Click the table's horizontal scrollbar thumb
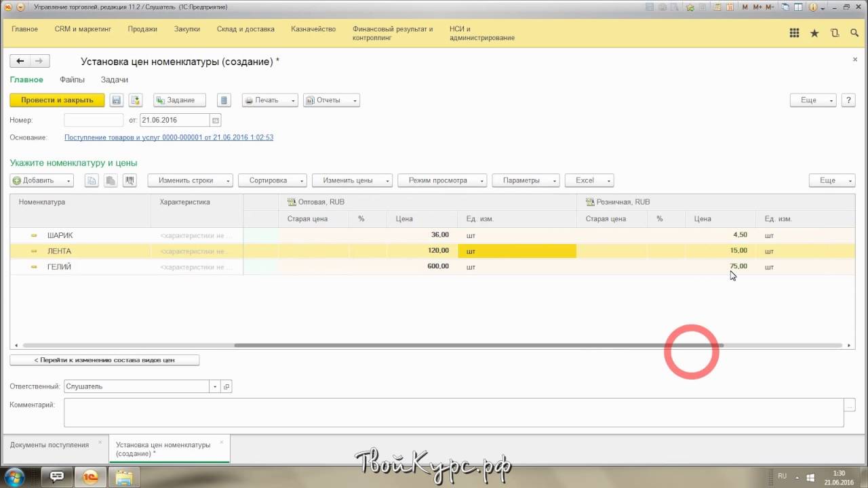Screen dimensions: 868x488 click(x=479, y=346)
